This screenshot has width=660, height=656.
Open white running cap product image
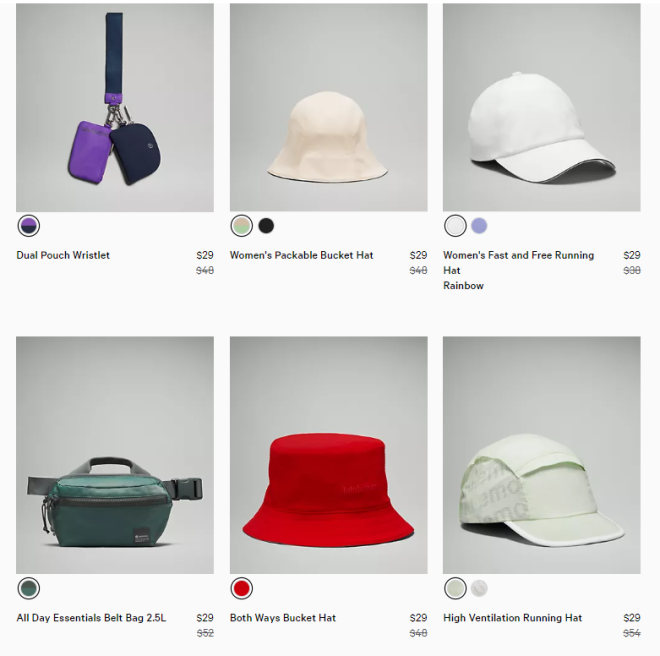click(542, 107)
